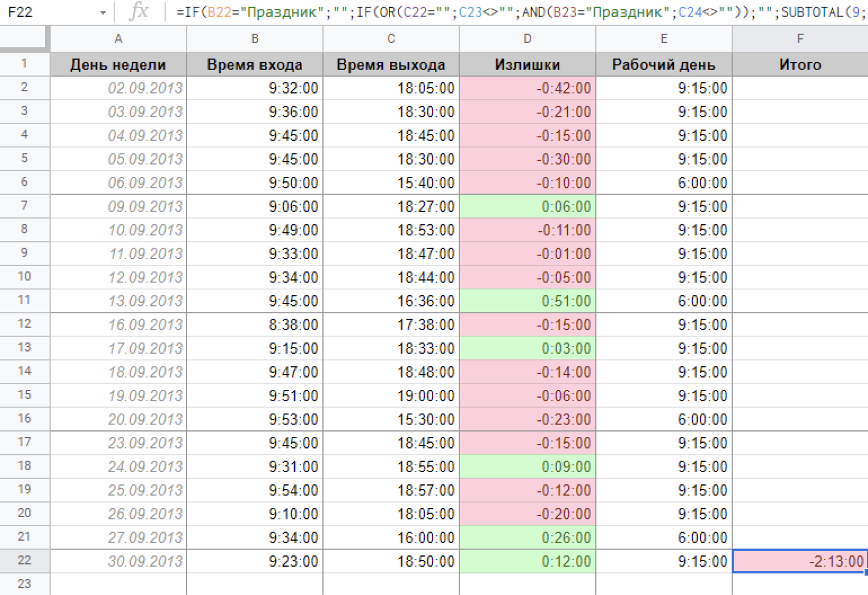This screenshot has width=868, height=595.
Task: Click into the formula bar text
Action: click(x=520, y=12)
